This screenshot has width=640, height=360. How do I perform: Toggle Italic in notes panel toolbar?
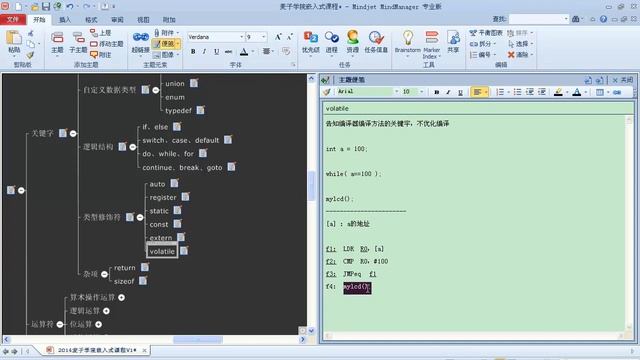coord(448,92)
